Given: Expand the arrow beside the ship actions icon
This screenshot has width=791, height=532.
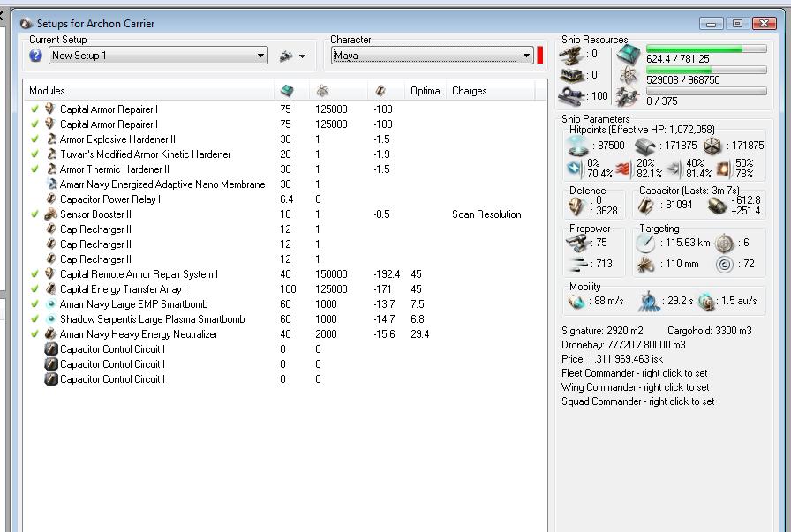Looking at the screenshot, I should (x=302, y=56).
